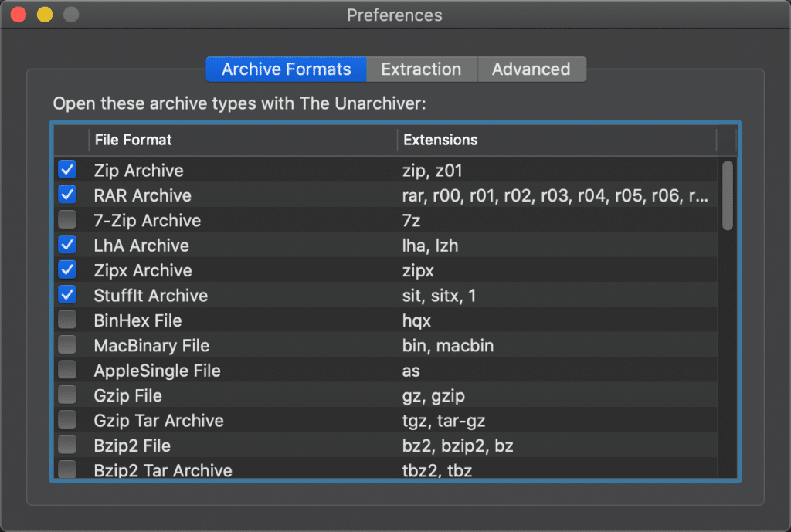Open the Advanced tab
The width and height of the screenshot is (791, 532).
[x=531, y=69]
